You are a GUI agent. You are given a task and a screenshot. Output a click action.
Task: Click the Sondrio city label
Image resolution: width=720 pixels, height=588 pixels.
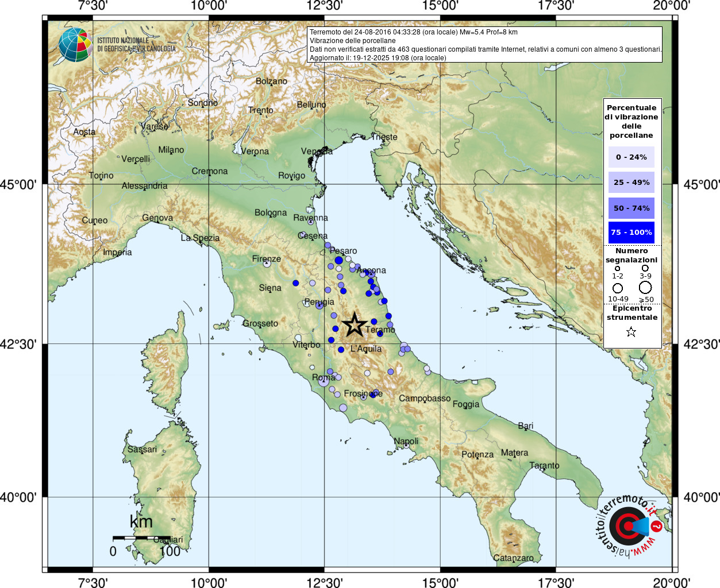click(203, 103)
